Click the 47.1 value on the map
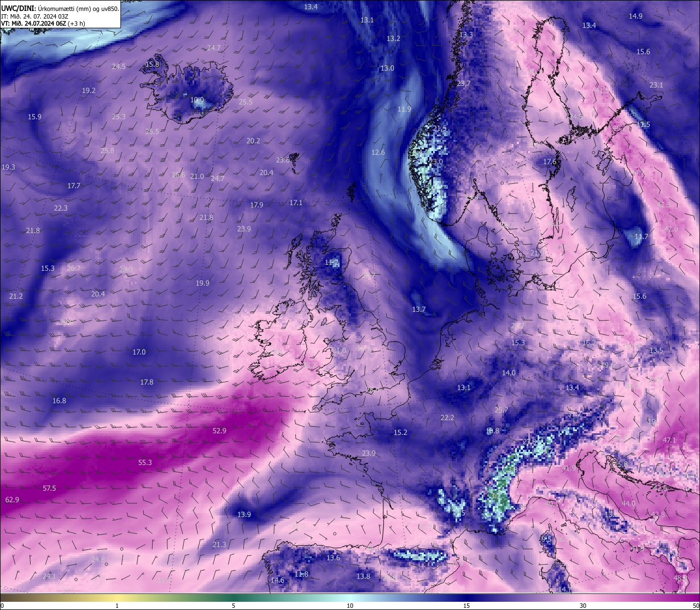This screenshot has width=700, height=610. pyautogui.click(x=669, y=440)
